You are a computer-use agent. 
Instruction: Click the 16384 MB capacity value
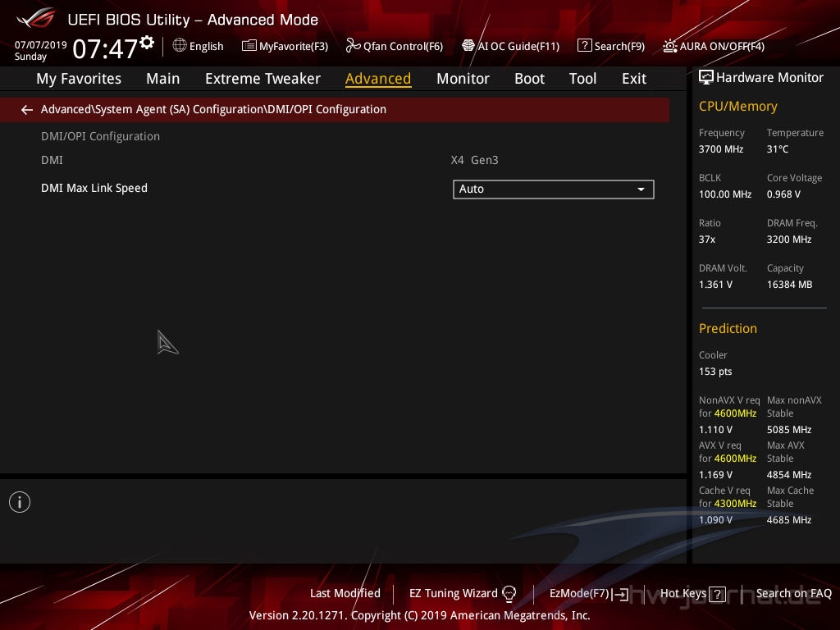pos(789,285)
